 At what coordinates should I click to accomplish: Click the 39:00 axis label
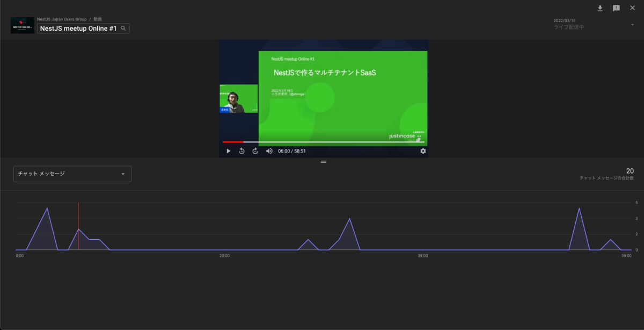tap(423, 256)
